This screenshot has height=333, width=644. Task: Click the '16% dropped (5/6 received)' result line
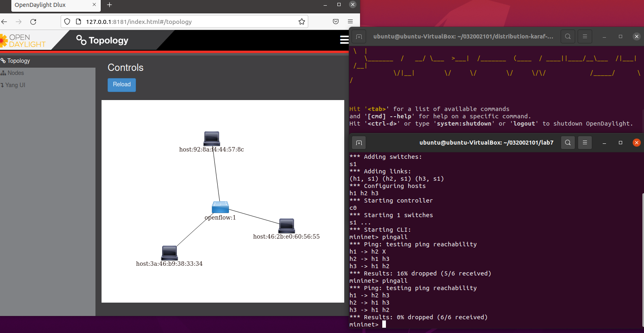click(x=420, y=273)
